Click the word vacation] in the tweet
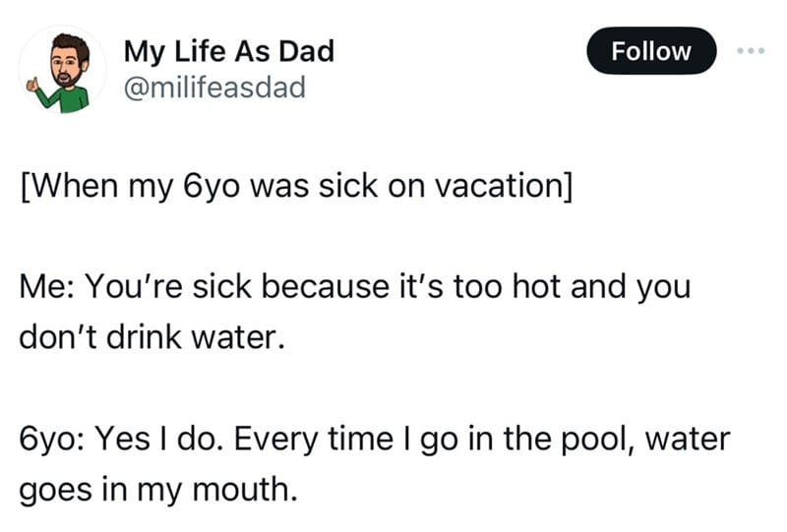Image resolution: width=787 pixels, height=532 pixels. point(504,187)
